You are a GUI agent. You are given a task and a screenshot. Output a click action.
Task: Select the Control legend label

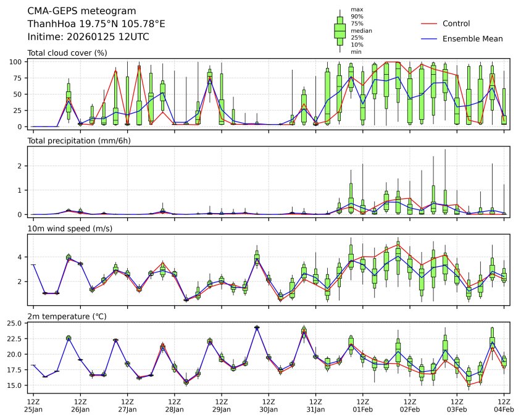pos(456,23)
